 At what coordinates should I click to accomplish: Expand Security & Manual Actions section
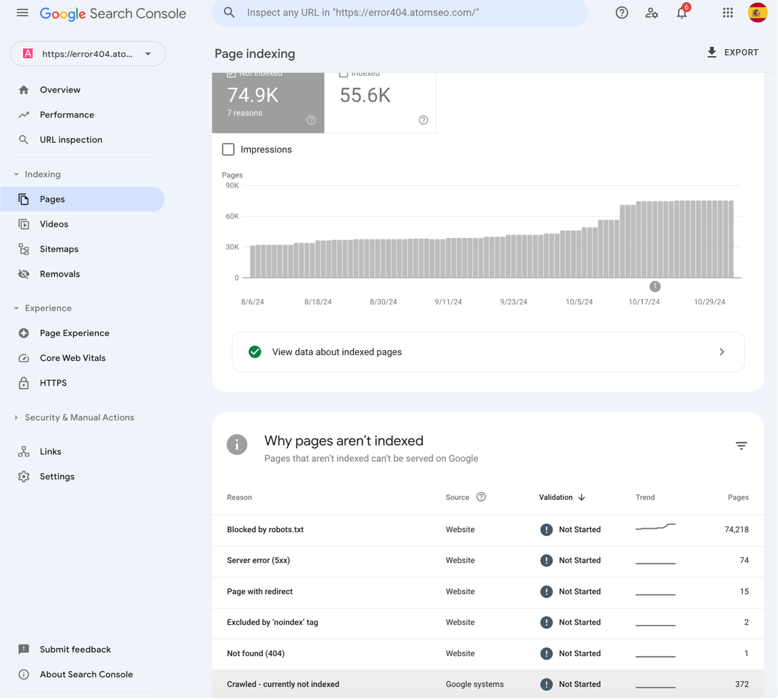[16, 418]
